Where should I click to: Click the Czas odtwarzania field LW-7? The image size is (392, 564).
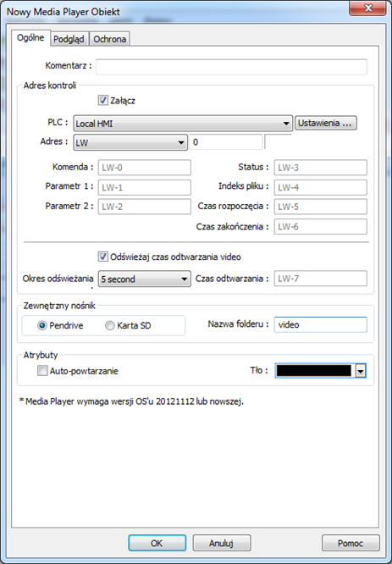320,279
